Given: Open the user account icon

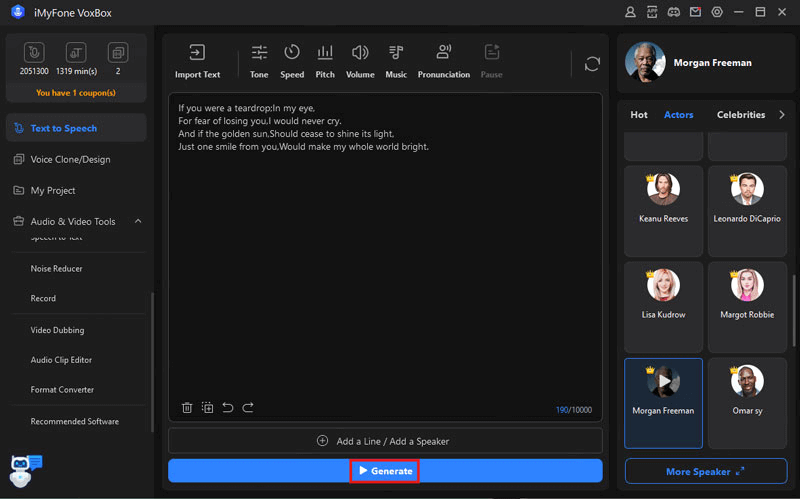Looking at the screenshot, I should point(630,12).
